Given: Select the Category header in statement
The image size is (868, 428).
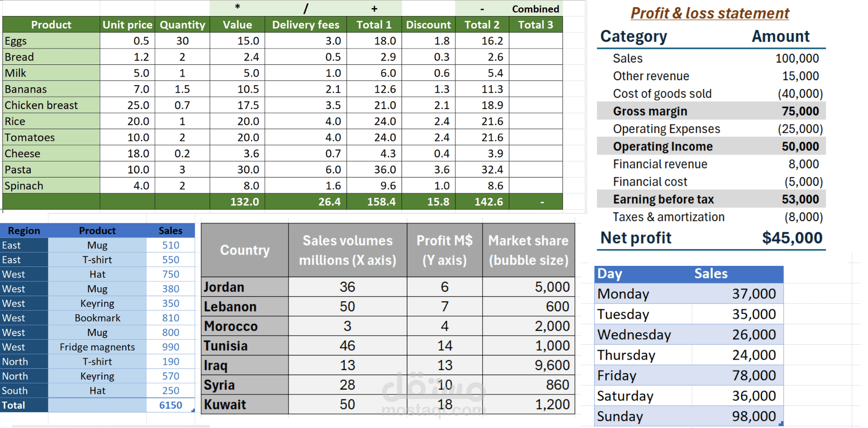Looking at the screenshot, I should 634,36.
